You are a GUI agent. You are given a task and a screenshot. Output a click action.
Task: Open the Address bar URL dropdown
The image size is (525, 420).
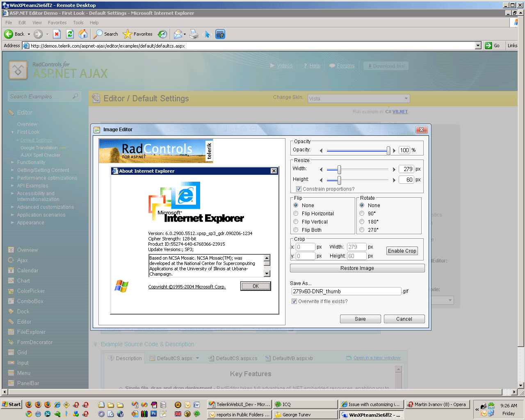pyautogui.click(x=478, y=46)
